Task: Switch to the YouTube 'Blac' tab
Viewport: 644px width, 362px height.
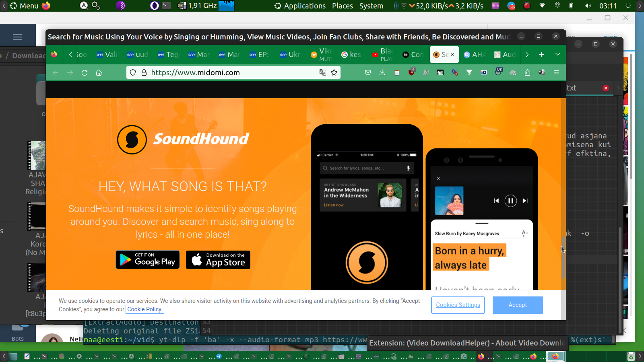Action: point(383,55)
